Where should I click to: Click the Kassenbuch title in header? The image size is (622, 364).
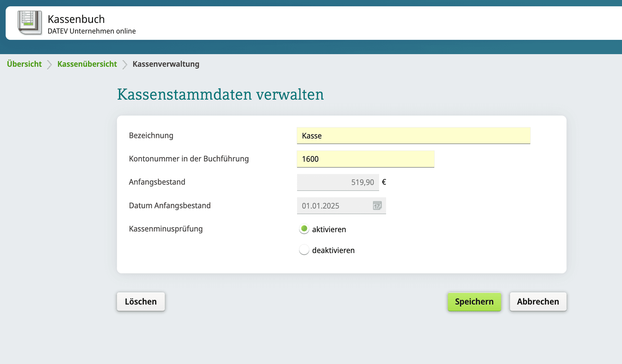coord(76,19)
